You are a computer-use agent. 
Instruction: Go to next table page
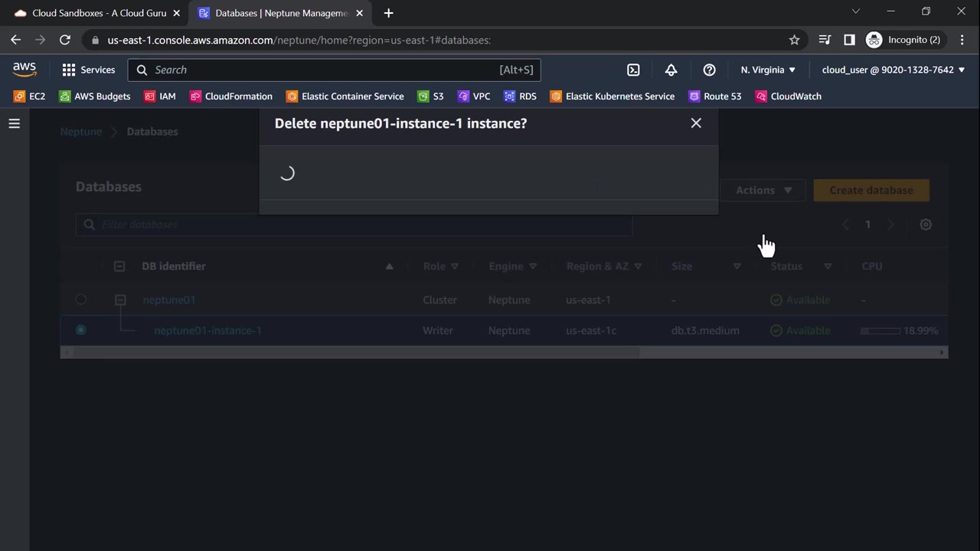coord(890,224)
